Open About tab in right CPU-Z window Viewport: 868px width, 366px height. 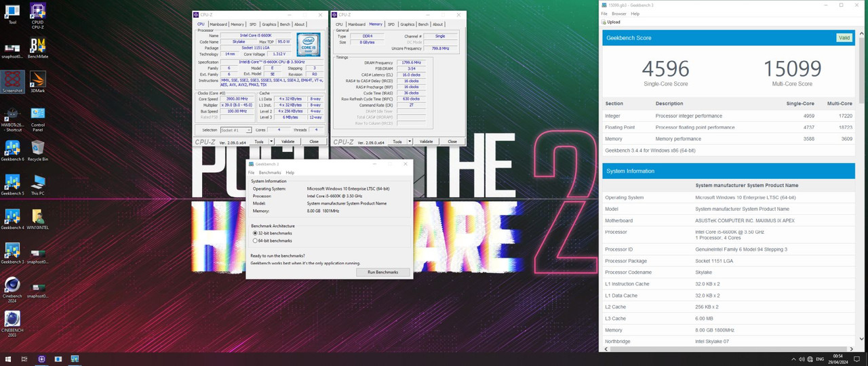tap(437, 24)
